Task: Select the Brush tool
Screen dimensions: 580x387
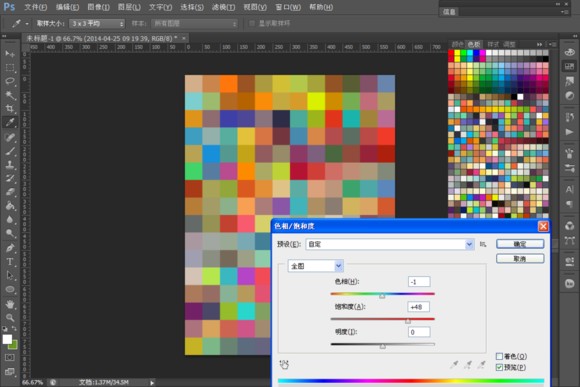Action: 10,151
